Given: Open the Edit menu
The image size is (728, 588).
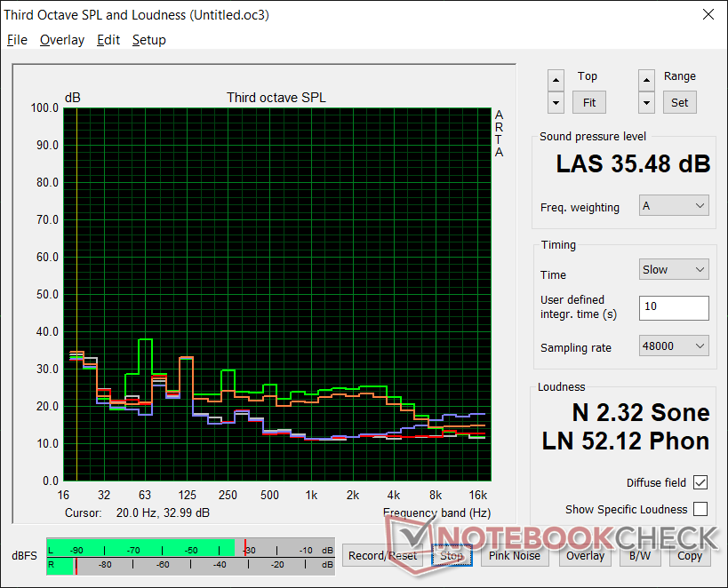Looking at the screenshot, I should tap(108, 40).
